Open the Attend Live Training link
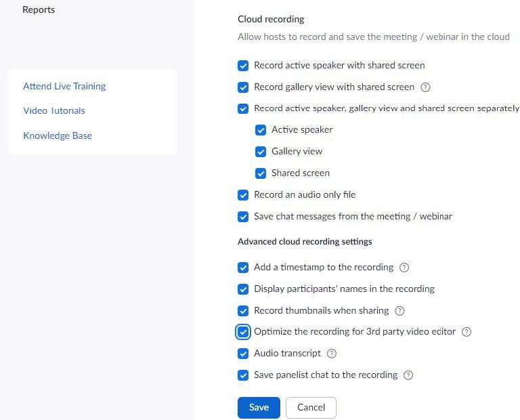The width and height of the screenshot is (520, 420). click(64, 86)
